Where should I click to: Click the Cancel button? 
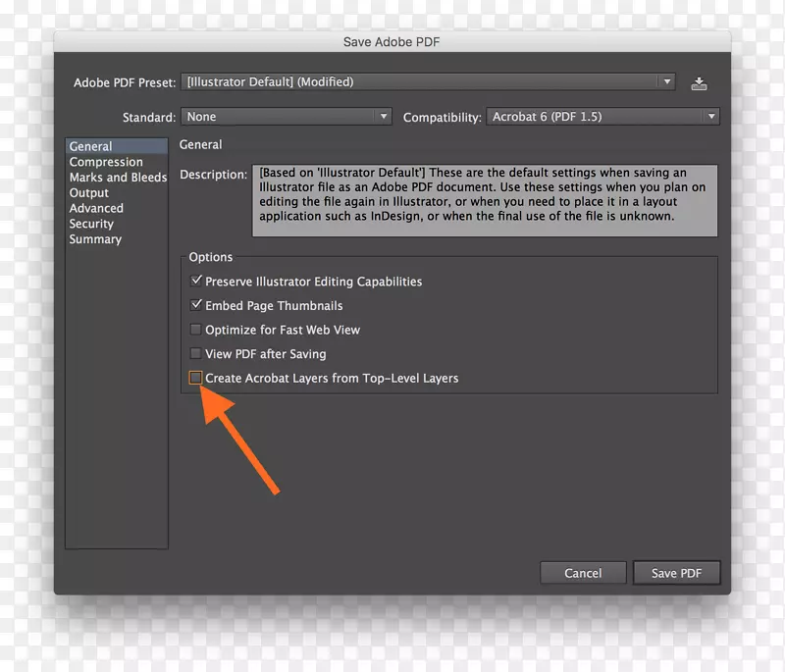click(583, 572)
